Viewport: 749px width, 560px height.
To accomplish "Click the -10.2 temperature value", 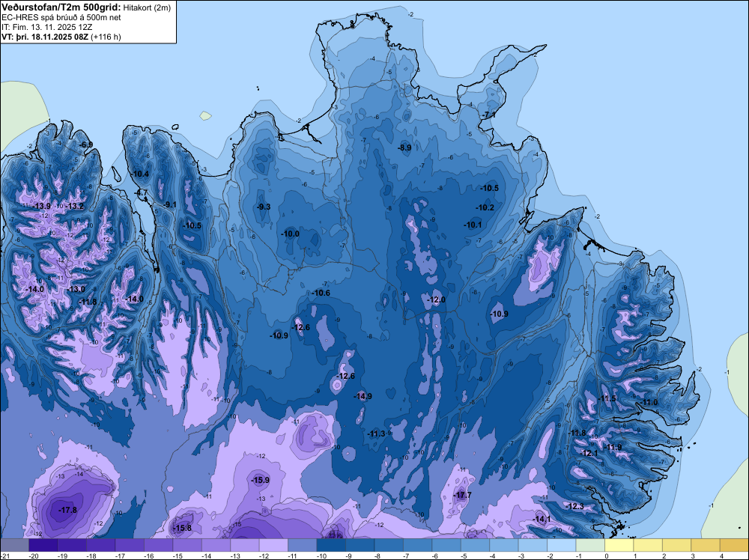I will point(485,207).
